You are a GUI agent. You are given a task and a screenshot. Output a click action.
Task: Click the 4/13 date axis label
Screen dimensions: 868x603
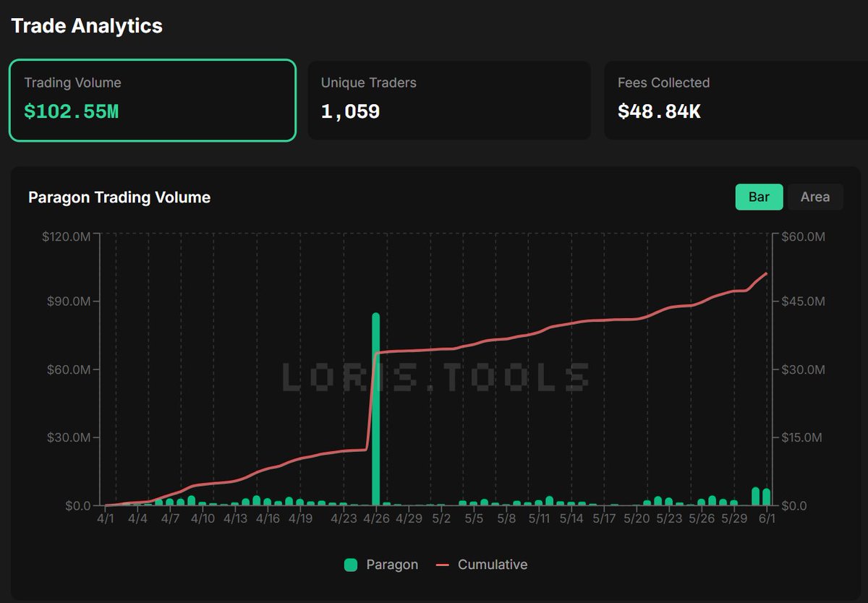(235, 518)
